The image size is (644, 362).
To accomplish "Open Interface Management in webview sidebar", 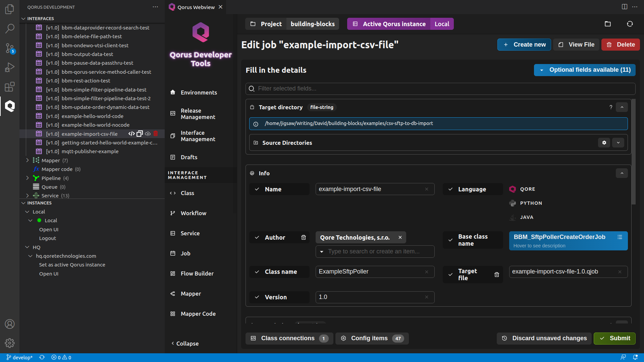I will pyautogui.click(x=198, y=136).
